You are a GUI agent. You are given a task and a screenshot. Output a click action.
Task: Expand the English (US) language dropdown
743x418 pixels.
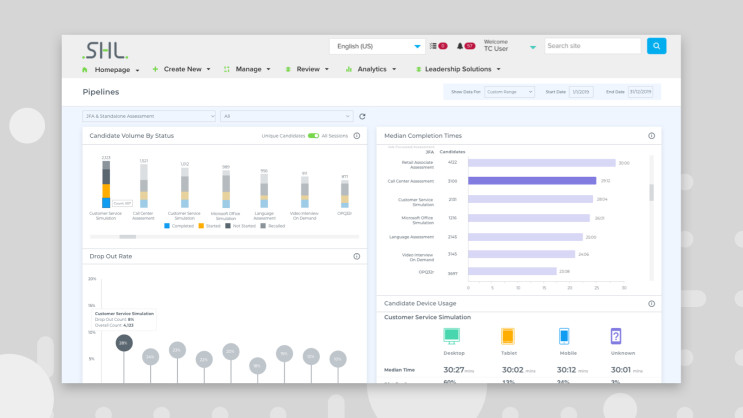point(377,46)
